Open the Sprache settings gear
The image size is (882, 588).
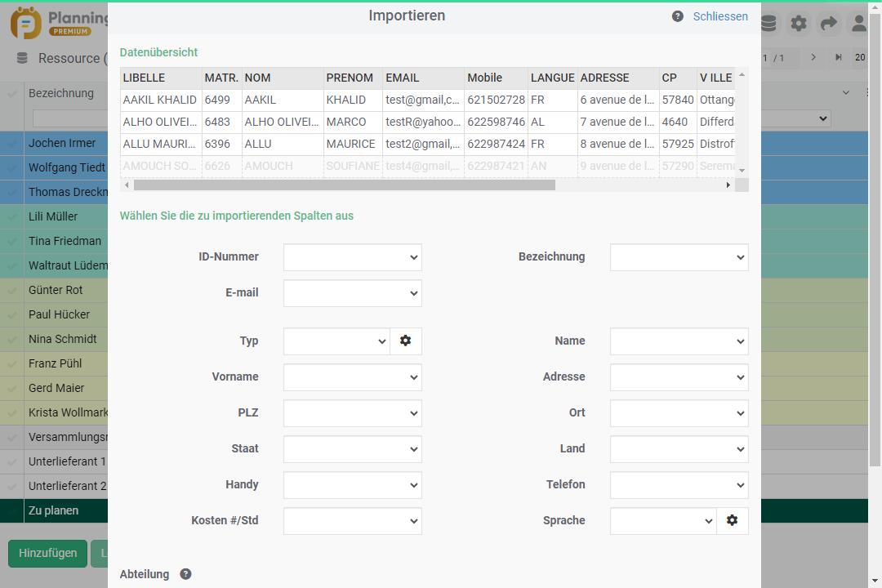point(732,520)
